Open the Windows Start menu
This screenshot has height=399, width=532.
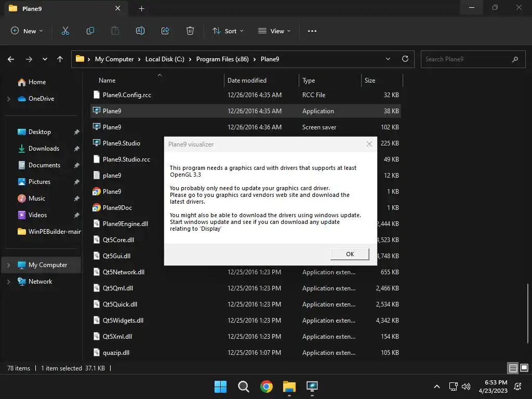tap(220, 387)
